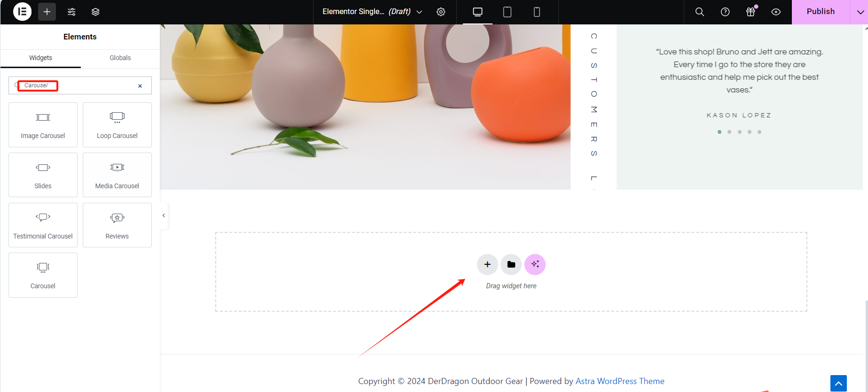This screenshot has width=868, height=392.
Task: Go to first testimonial slide dot
Action: (x=719, y=132)
